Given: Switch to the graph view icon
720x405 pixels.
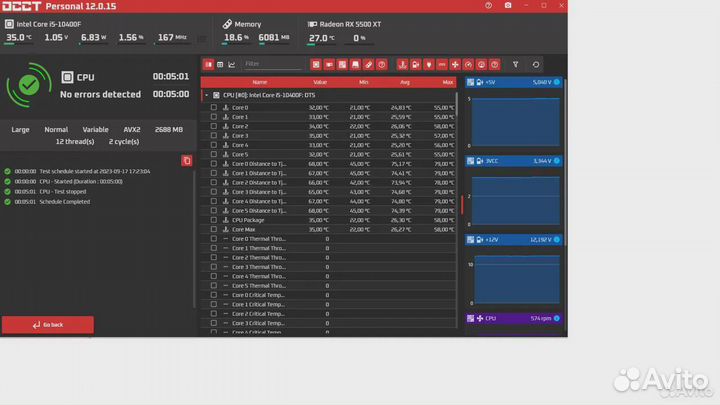Looking at the screenshot, I should click(x=232, y=64).
